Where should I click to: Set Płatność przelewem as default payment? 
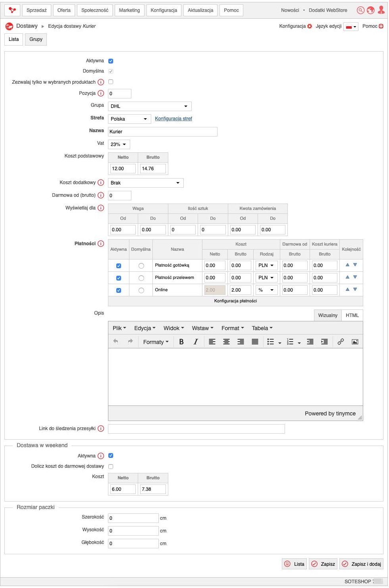coord(141,278)
